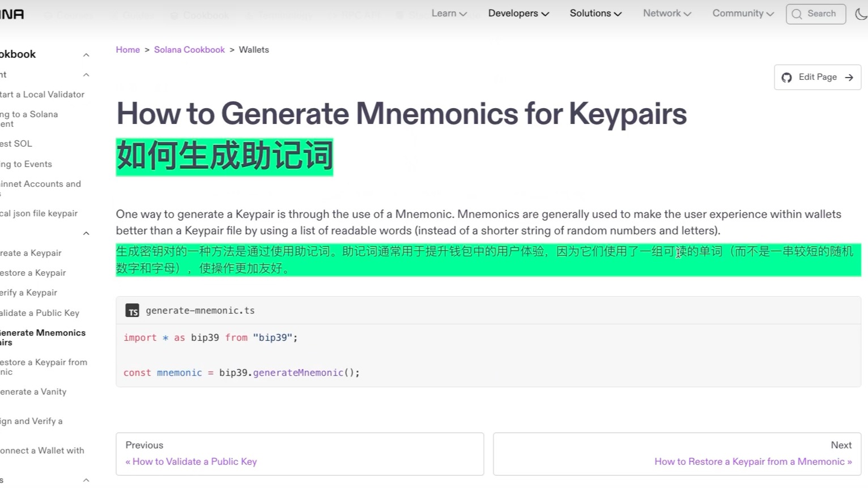Open the Network dropdown menu

[x=667, y=14]
